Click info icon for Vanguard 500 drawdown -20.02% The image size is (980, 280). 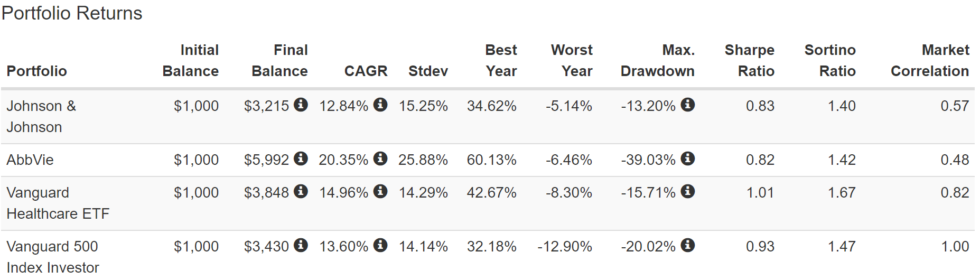tap(687, 245)
